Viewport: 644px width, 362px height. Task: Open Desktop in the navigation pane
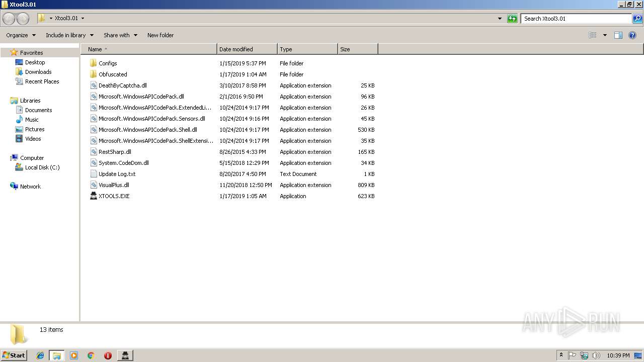35,62
